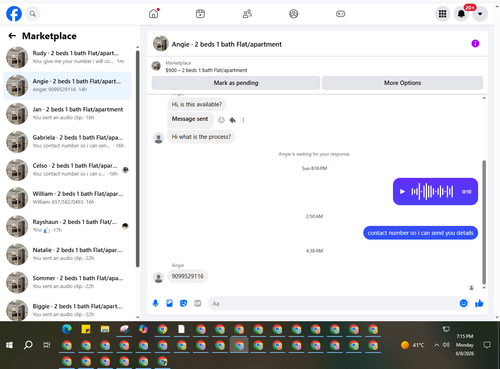The width and height of the screenshot is (500, 369).
Task: Record a voice clip with microphone icon
Action: click(x=155, y=303)
